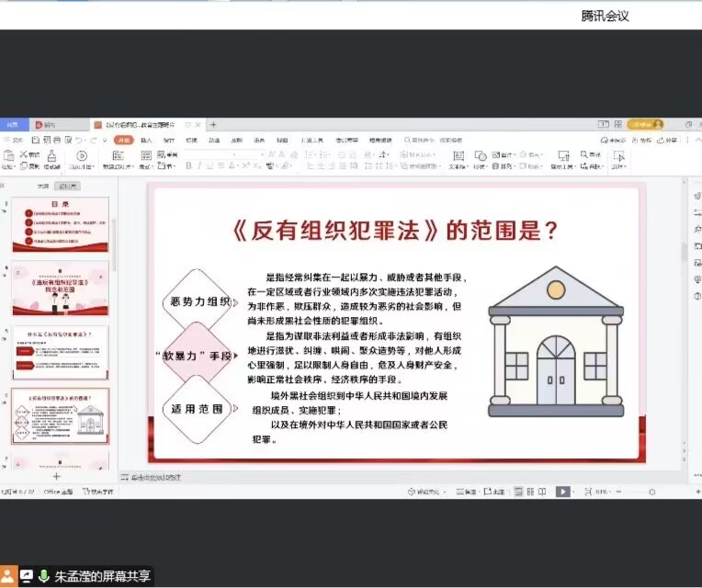Click the format painter brush icon
The image size is (702, 588).
tap(52, 156)
